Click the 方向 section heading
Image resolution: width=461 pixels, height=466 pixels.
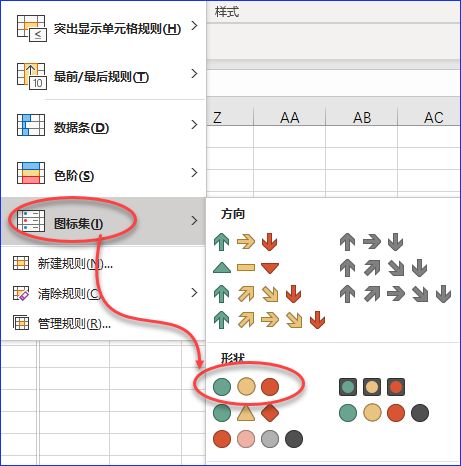(x=233, y=214)
